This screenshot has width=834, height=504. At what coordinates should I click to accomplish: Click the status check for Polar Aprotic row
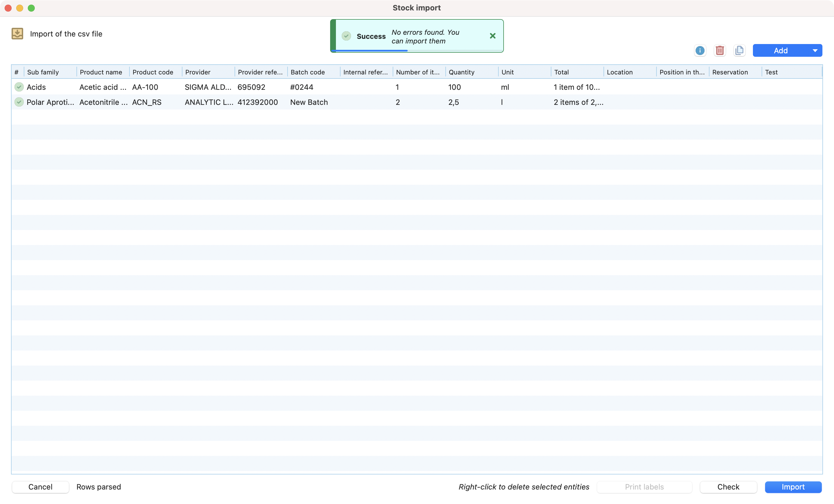[19, 102]
